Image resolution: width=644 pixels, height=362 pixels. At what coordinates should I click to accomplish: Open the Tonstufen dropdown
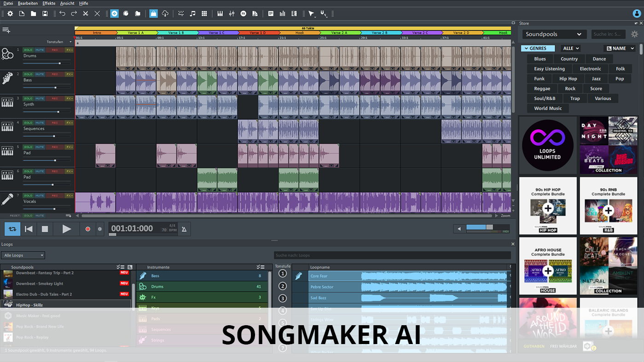(x=59, y=42)
